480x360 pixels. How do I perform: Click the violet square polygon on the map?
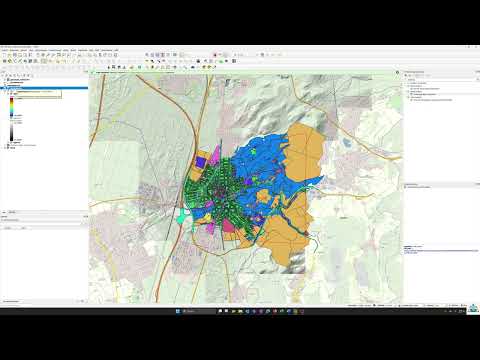tap(200, 162)
